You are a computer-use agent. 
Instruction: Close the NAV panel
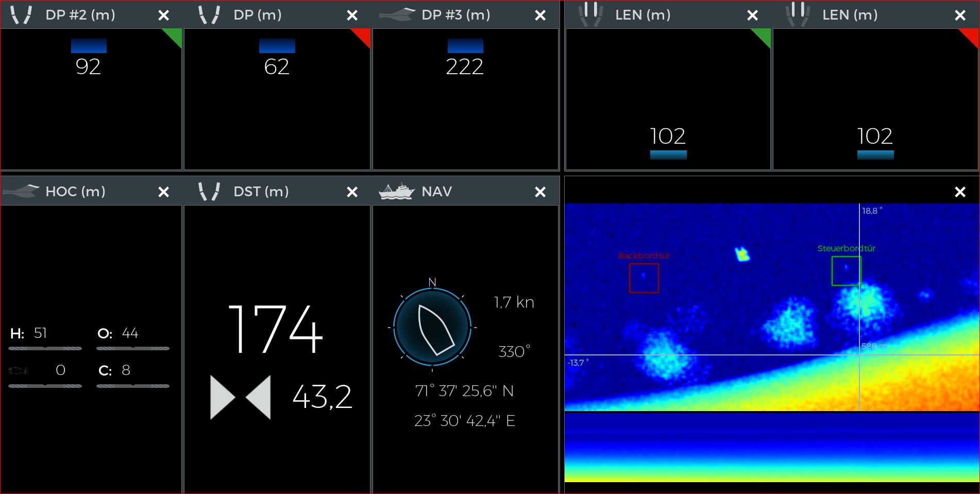click(540, 192)
